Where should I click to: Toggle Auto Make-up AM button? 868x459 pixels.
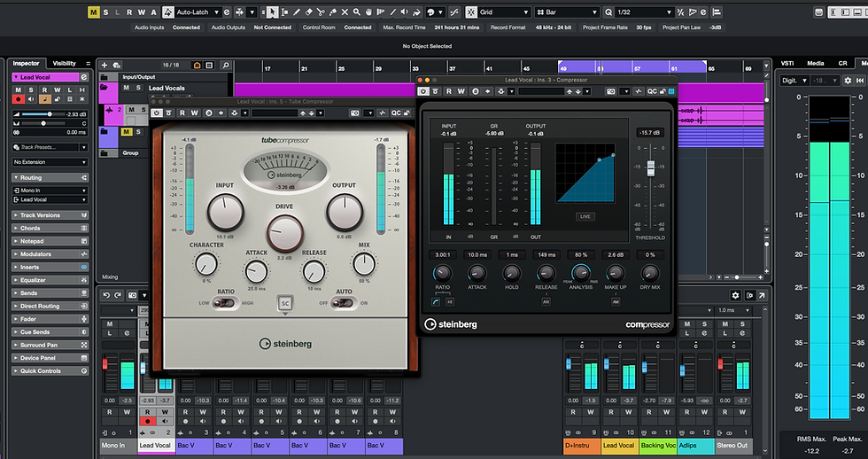coord(616,302)
